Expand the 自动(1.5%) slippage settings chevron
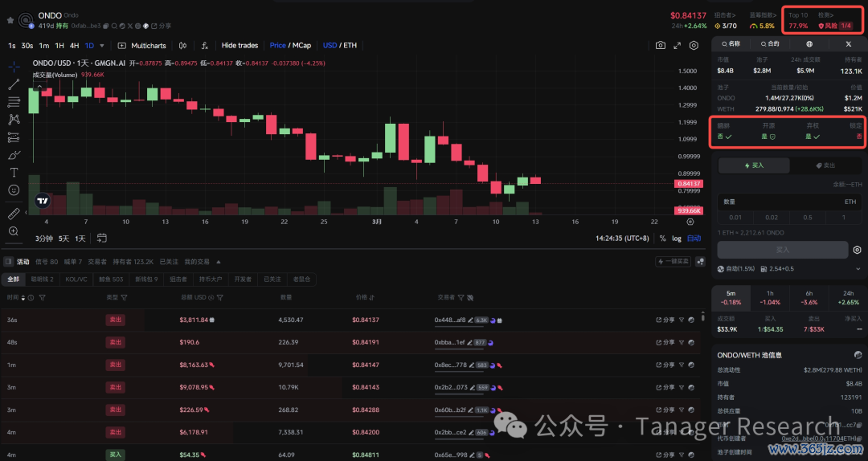 [858, 269]
